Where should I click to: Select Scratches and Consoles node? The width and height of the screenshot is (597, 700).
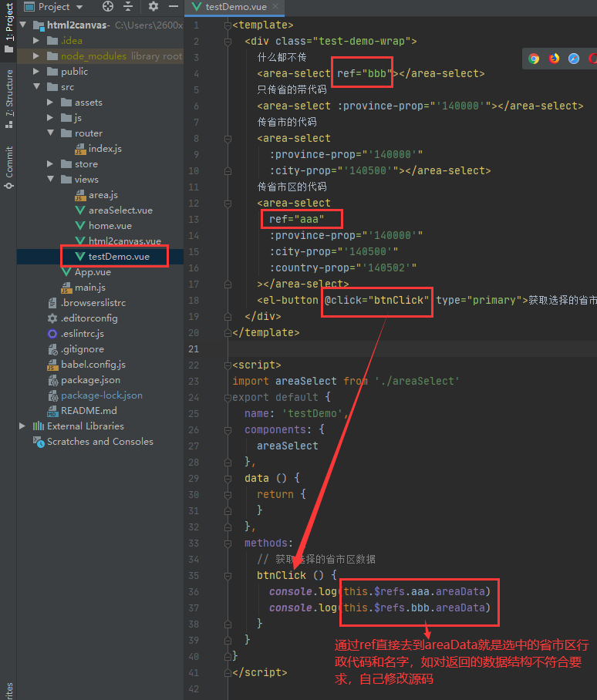[x=100, y=442]
